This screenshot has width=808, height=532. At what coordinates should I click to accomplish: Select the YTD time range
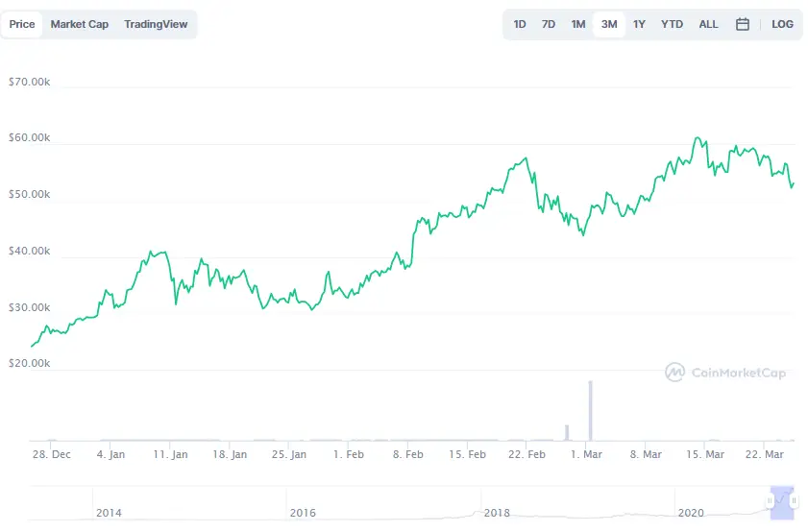point(672,24)
